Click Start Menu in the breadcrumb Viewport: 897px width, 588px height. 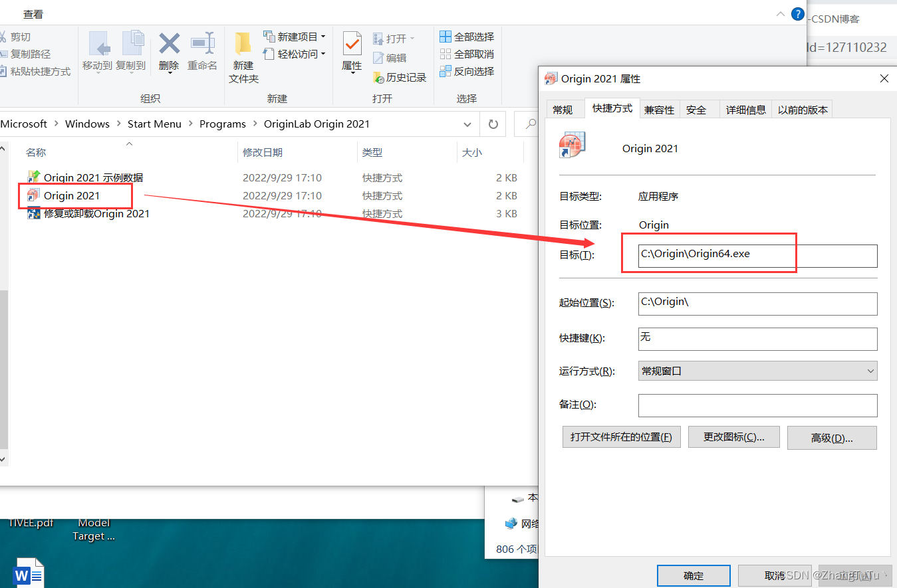click(x=154, y=124)
